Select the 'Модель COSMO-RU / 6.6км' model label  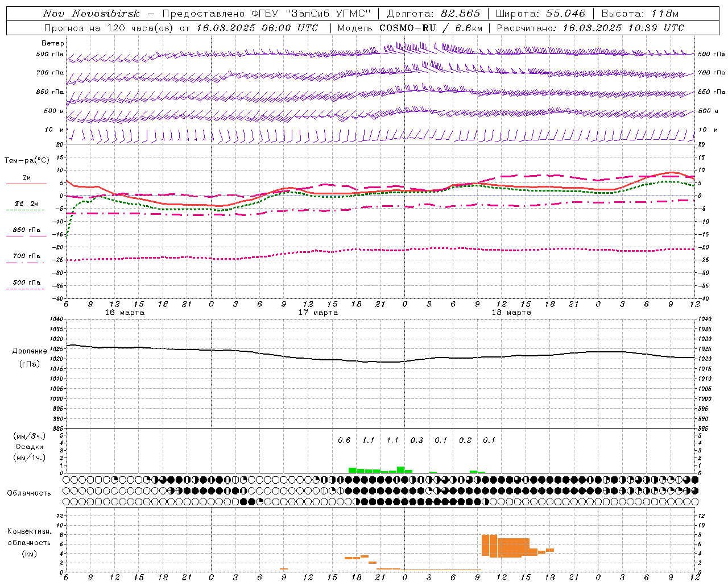[x=410, y=28]
